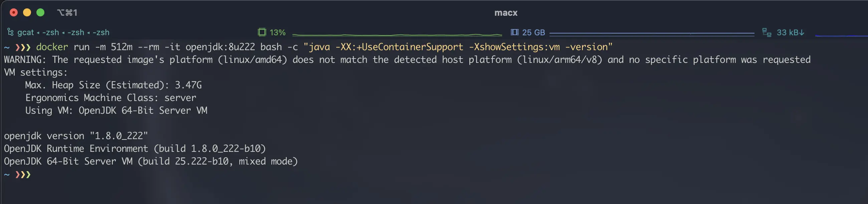Click the 13% CPU usage readout
This screenshot has width=868, height=204.
(278, 32)
